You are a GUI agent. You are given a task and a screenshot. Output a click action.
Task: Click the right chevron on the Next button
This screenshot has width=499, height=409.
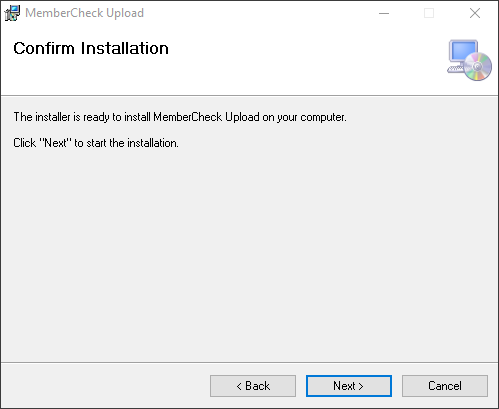(x=361, y=386)
